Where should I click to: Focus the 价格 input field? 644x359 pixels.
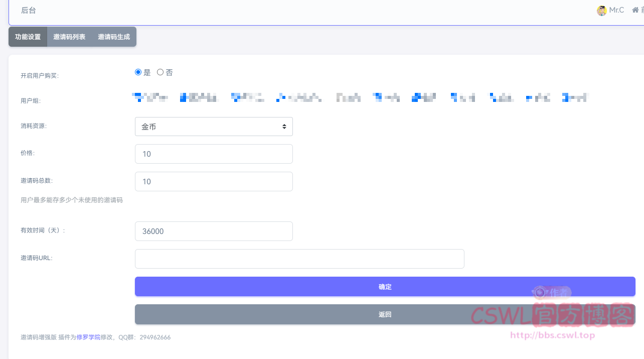coord(214,154)
